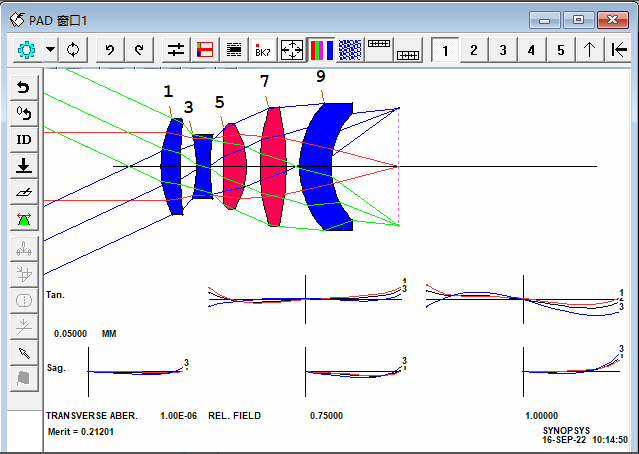
Task: Click the greyed crossed-lines icon
Action: point(24,327)
